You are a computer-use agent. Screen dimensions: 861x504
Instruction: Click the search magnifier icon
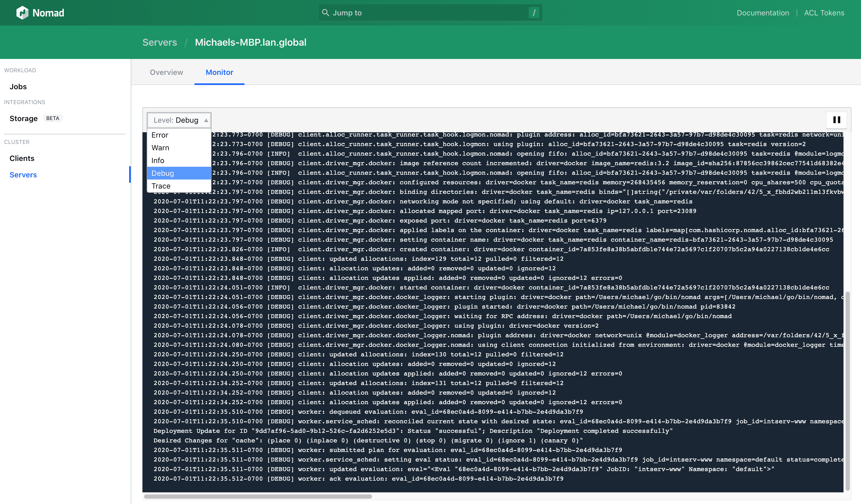coord(325,13)
